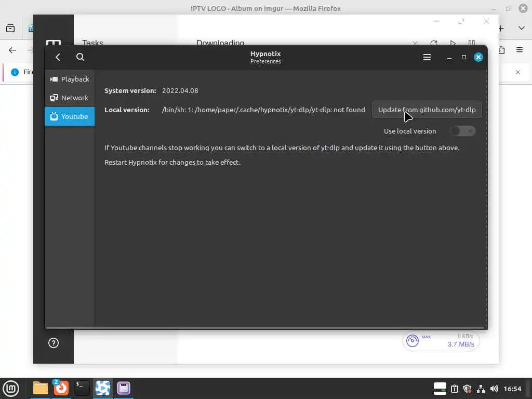
Task: Click the play icon in download manager toolbar
Action: pos(453,43)
